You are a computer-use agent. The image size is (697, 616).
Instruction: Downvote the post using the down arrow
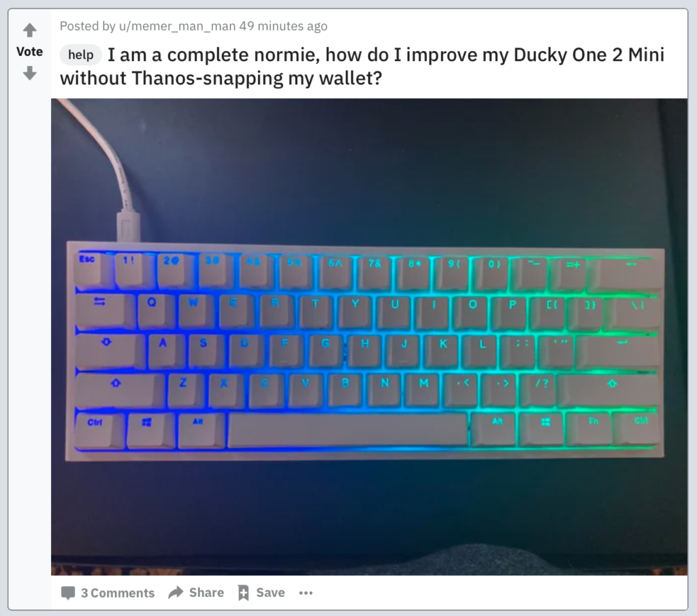click(x=30, y=72)
